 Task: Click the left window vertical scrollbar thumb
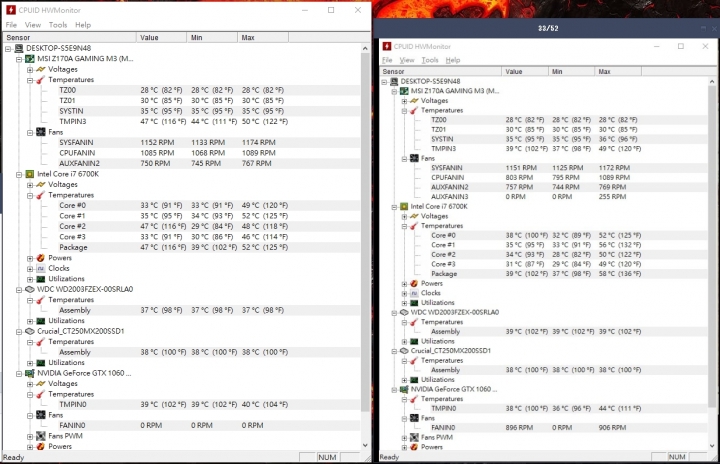365,232
